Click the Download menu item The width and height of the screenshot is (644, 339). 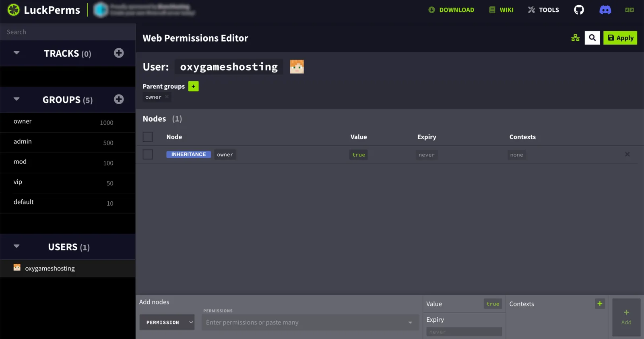(451, 10)
